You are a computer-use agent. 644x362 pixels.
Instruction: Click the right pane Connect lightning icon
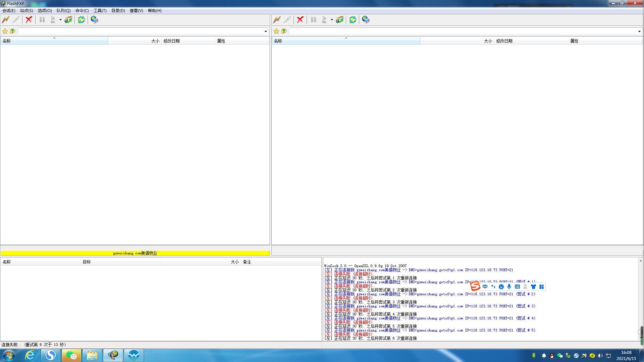(277, 20)
